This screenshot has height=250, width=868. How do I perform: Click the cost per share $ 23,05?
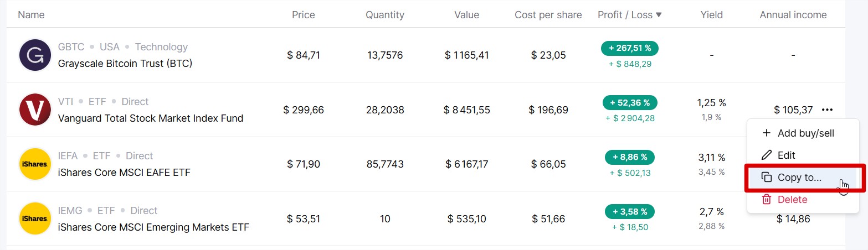548,55
